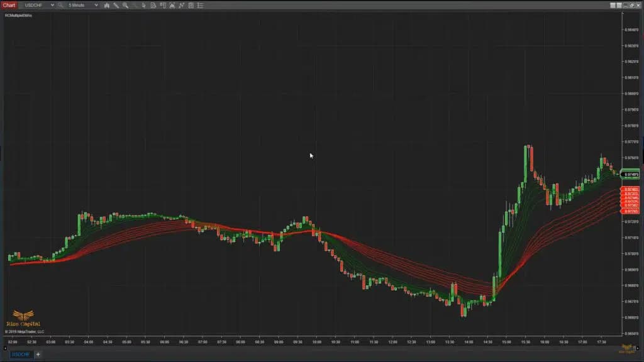The height and width of the screenshot is (362, 644).
Task: Activate the zoom-in magnifier tool
Action: [125, 5]
